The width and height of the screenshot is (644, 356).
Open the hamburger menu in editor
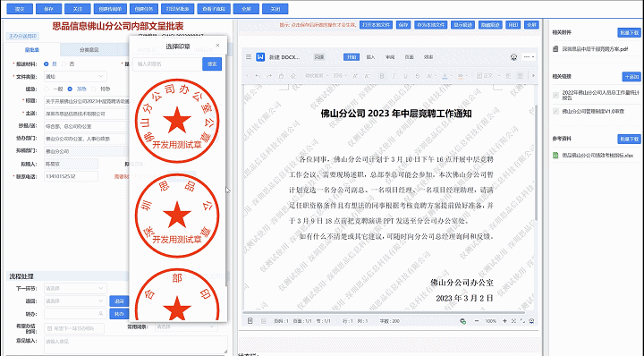(249, 57)
